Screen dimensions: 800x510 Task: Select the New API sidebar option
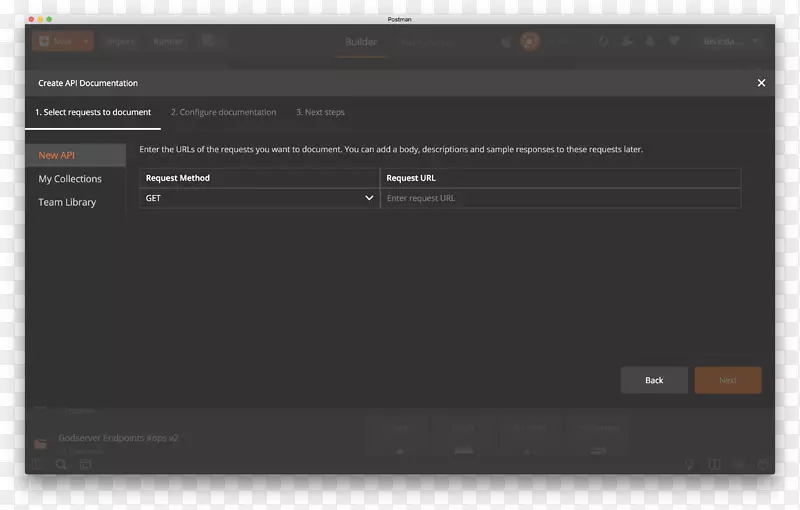point(76,155)
